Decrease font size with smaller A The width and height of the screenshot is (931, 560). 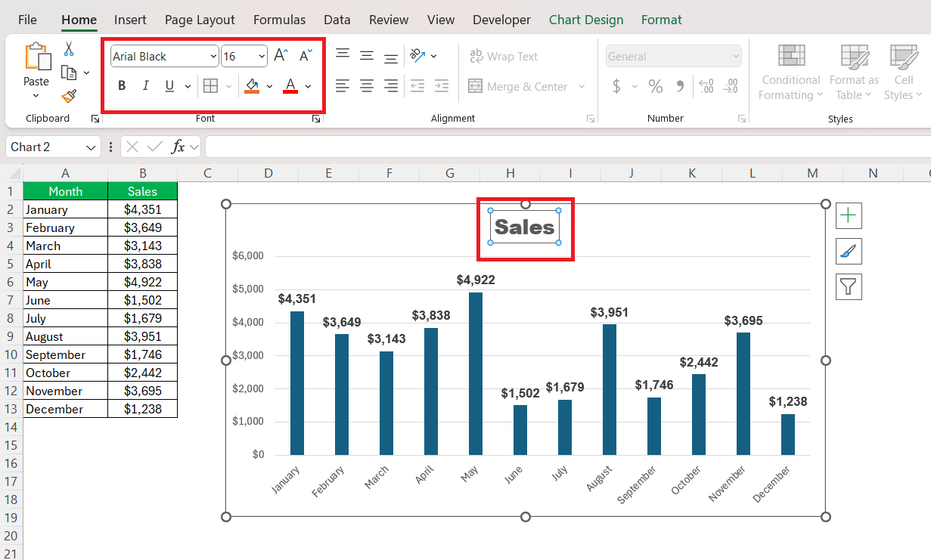click(x=306, y=55)
